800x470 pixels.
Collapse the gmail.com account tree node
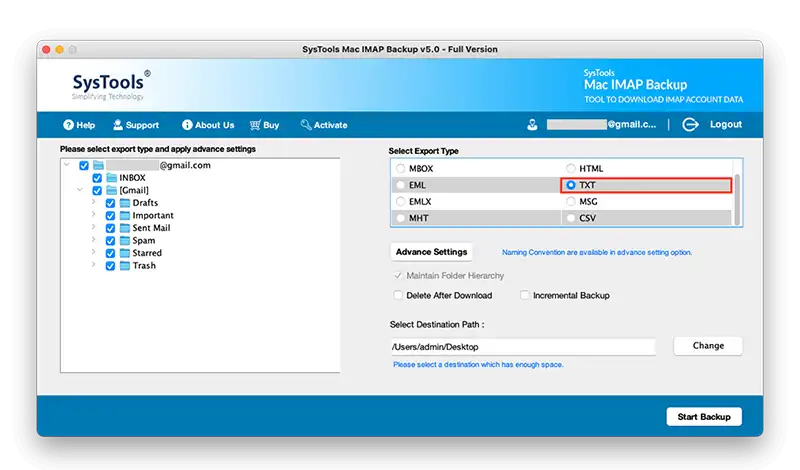[x=67, y=165]
